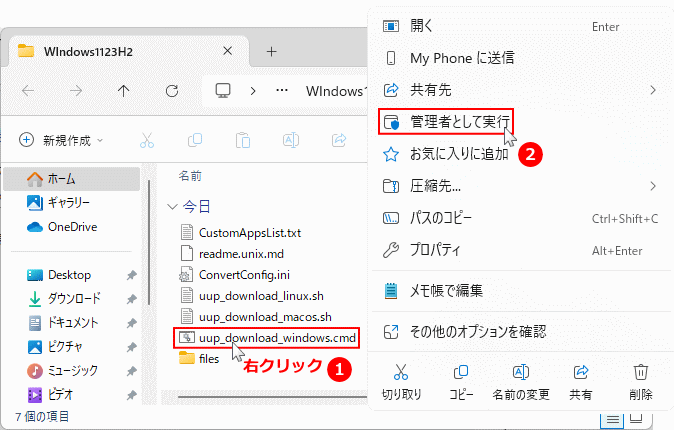Click the file list horizontal scrollbar
Screen dimensions: 674x430
pyautogui.click(x=273, y=396)
